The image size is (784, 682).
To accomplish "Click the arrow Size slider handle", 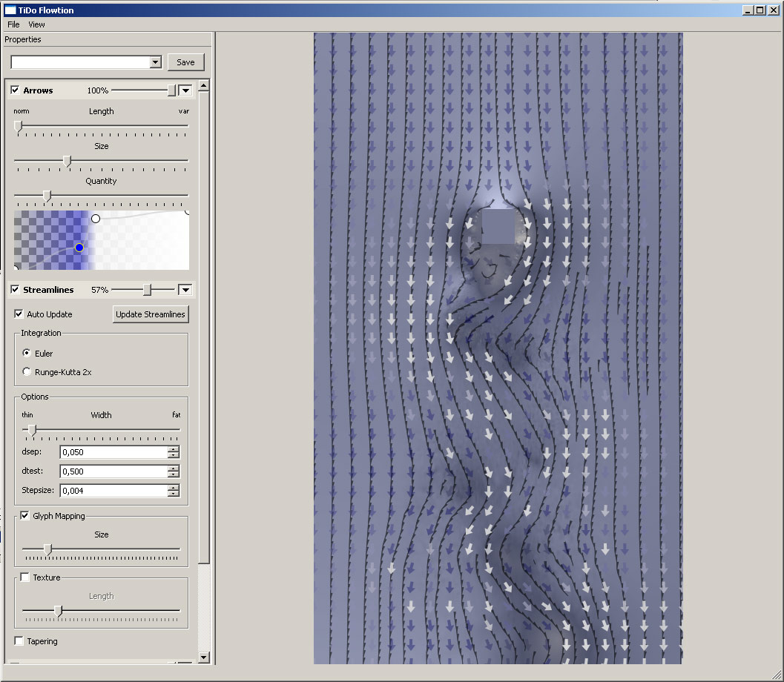I will coord(67,160).
